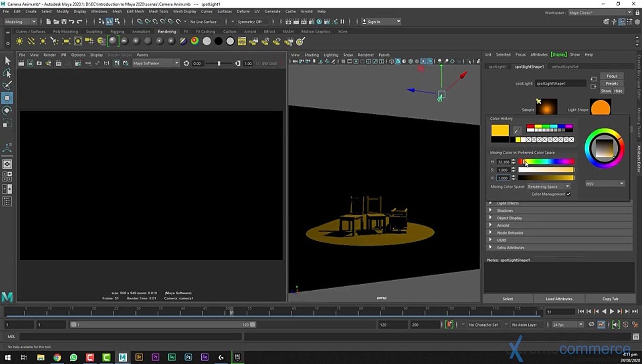Click the Redo arrow icon
Viewport: 642px width, 364px height.
click(x=79, y=22)
